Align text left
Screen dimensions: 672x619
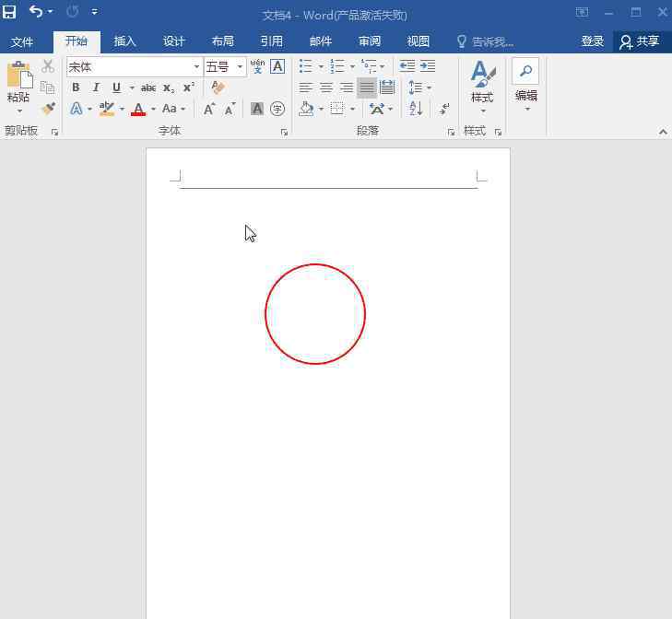[x=305, y=88]
